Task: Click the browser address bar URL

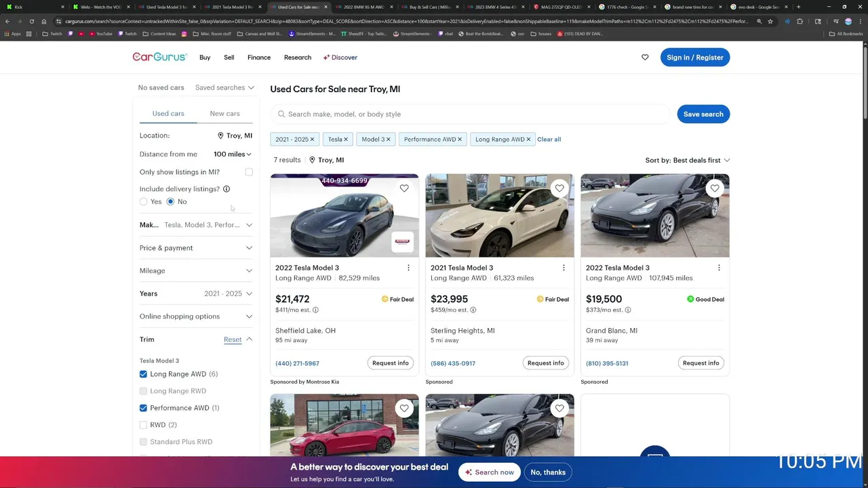Action: [x=407, y=21]
